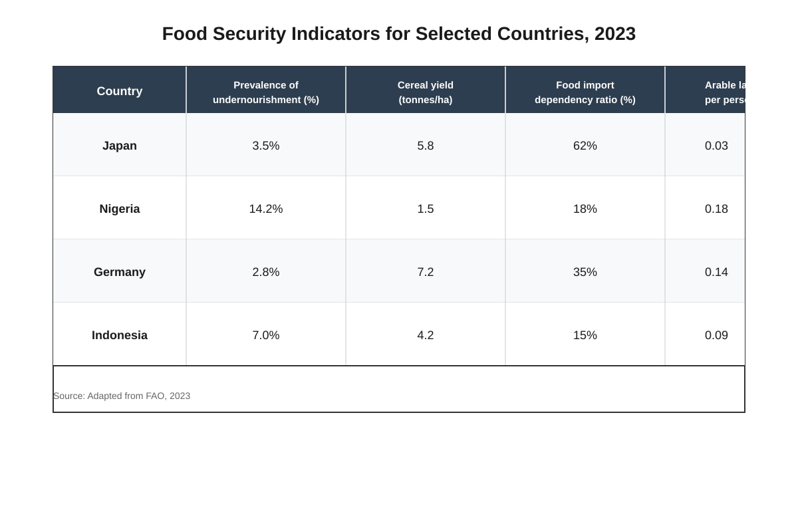Viewport: 798px width, 532px height.
Task: Select Indonesia's 4.2 cereal yield cell
Action: point(426,334)
